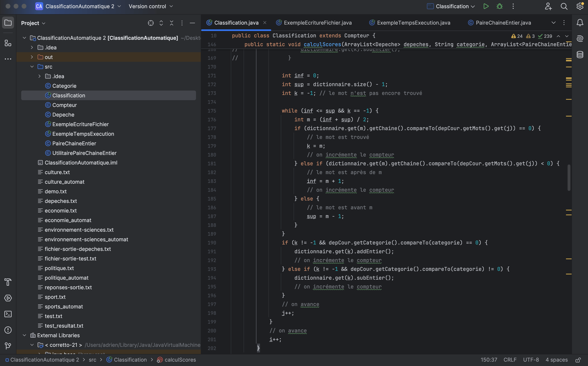The width and height of the screenshot is (588, 366).
Task: Switch to PaireChaineEntier.java tab
Action: pos(500,23)
